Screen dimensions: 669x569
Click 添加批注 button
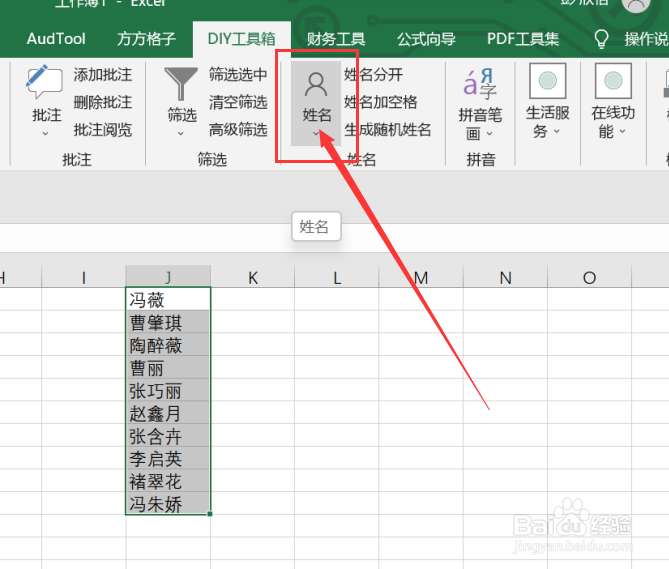[102, 75]
